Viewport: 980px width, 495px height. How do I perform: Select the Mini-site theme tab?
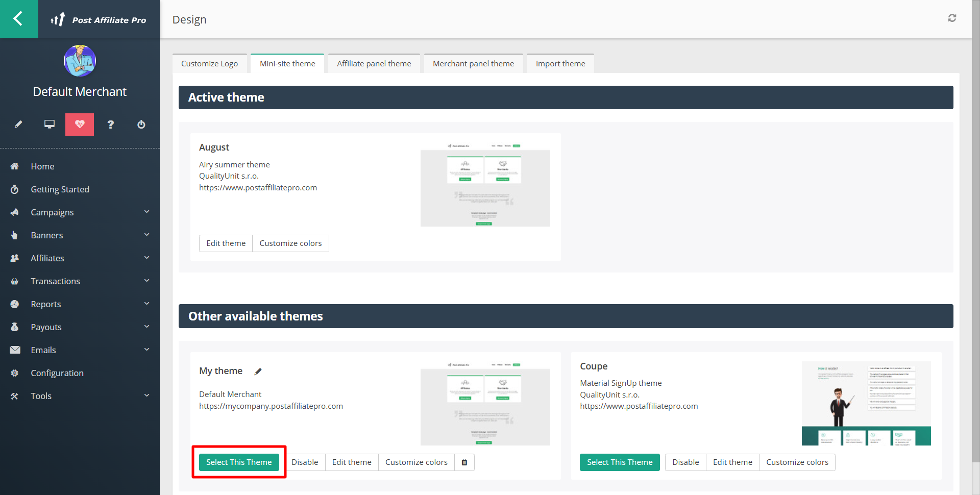tap(287, 63)
